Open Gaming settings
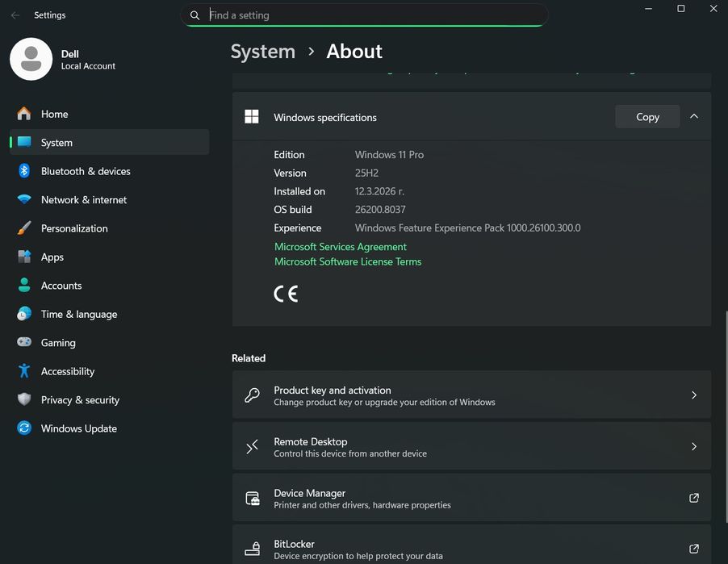Viewport: 728px width, 564px height. click(x=109, y=342)
